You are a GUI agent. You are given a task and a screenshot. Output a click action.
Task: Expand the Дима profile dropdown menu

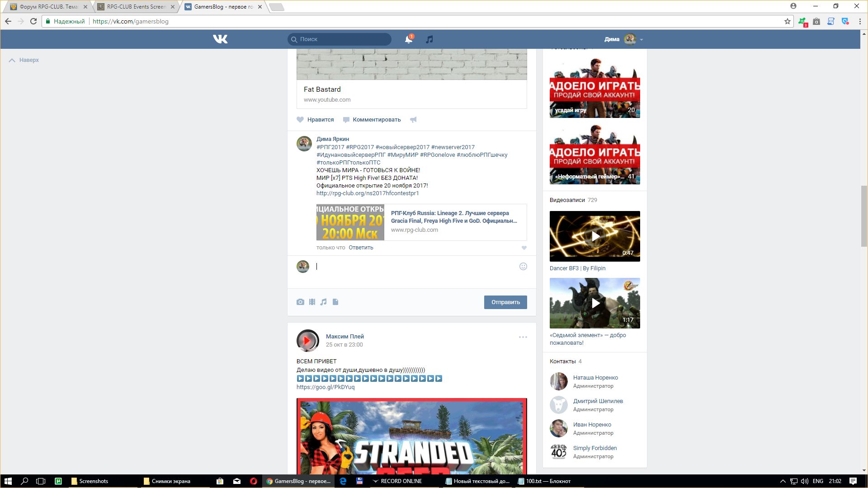click(641, 40)
